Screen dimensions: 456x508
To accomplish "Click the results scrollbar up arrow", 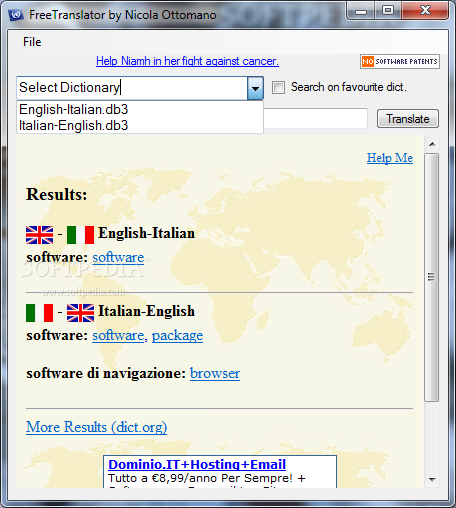I will click(x=432, y=144).
